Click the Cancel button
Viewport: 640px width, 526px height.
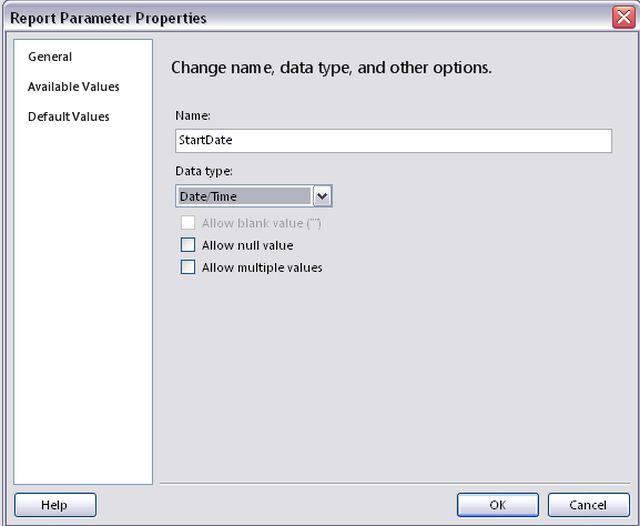pyautogui.click(x=589, y=505)
